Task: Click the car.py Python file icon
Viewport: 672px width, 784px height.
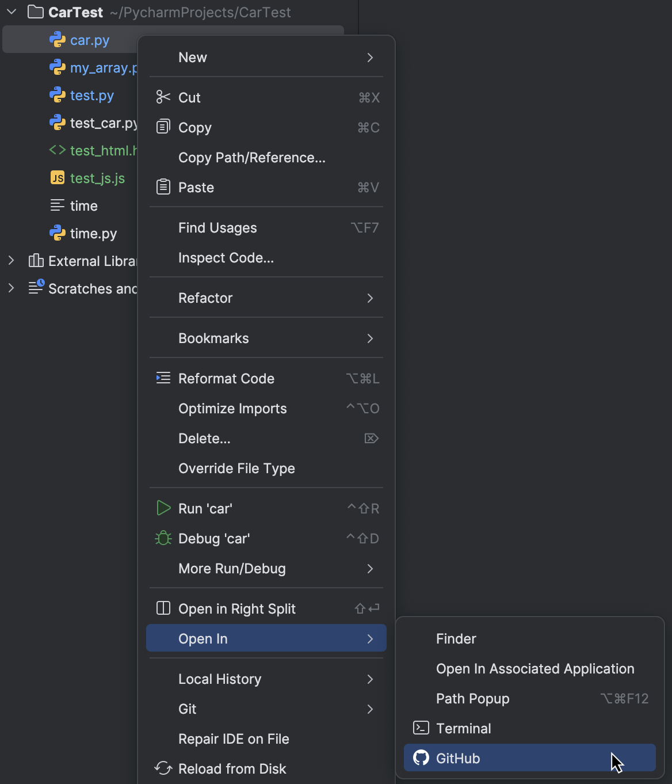Action: [57, 39]
